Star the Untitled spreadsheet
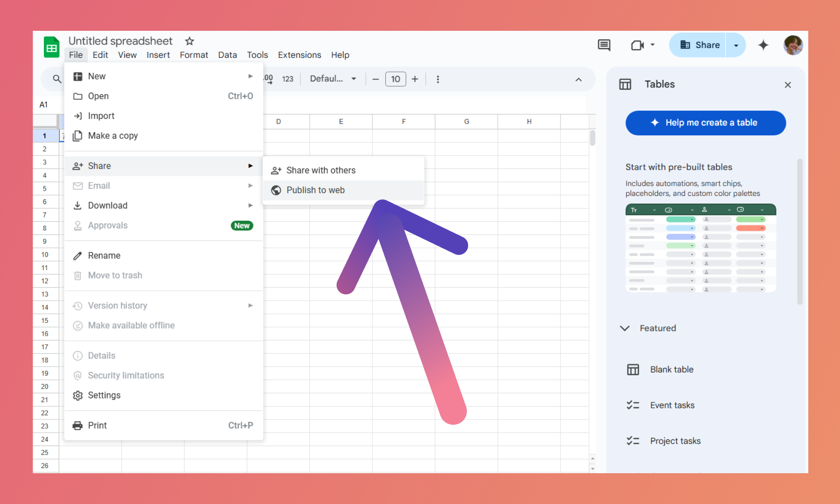This screenshot has width=840, height=504. (189, 41)
